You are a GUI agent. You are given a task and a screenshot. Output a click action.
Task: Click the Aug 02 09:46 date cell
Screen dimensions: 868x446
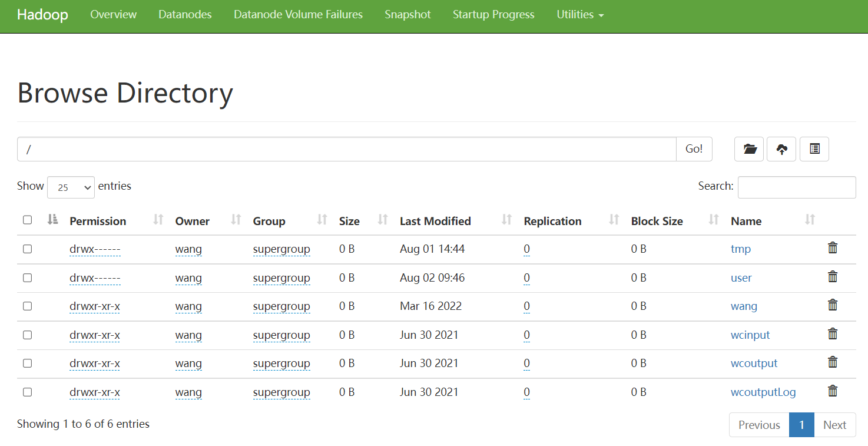tap(432, 277)
